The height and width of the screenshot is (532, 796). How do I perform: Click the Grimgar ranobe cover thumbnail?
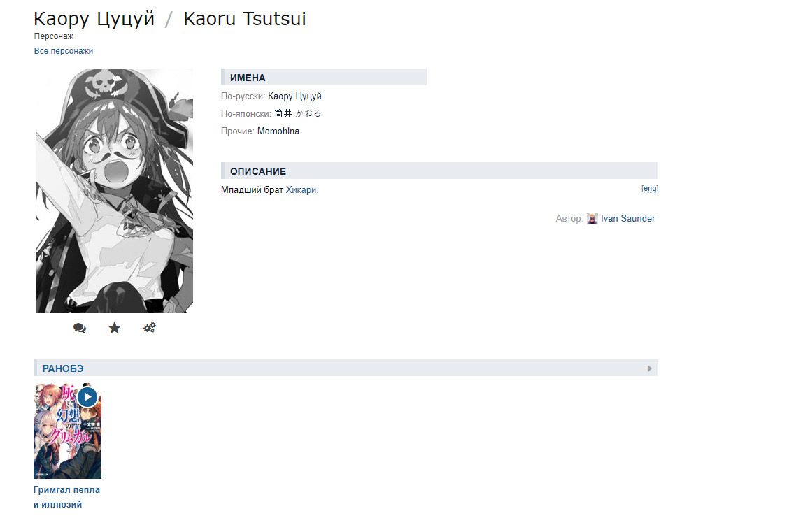tap(68, 431)
